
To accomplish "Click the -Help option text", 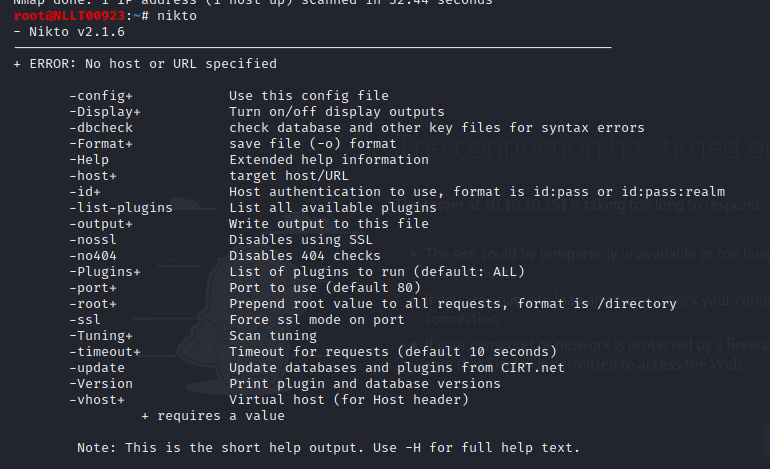I will 89,160.
